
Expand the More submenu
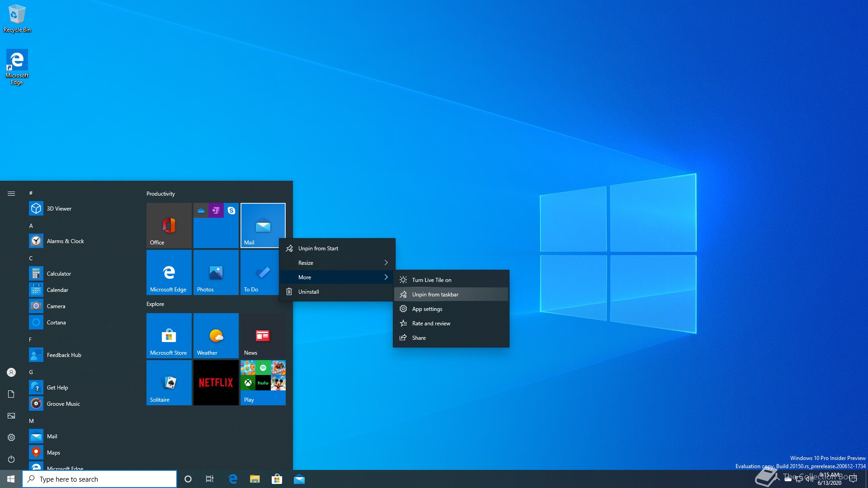pyautogui.click(x=337, y=277)
